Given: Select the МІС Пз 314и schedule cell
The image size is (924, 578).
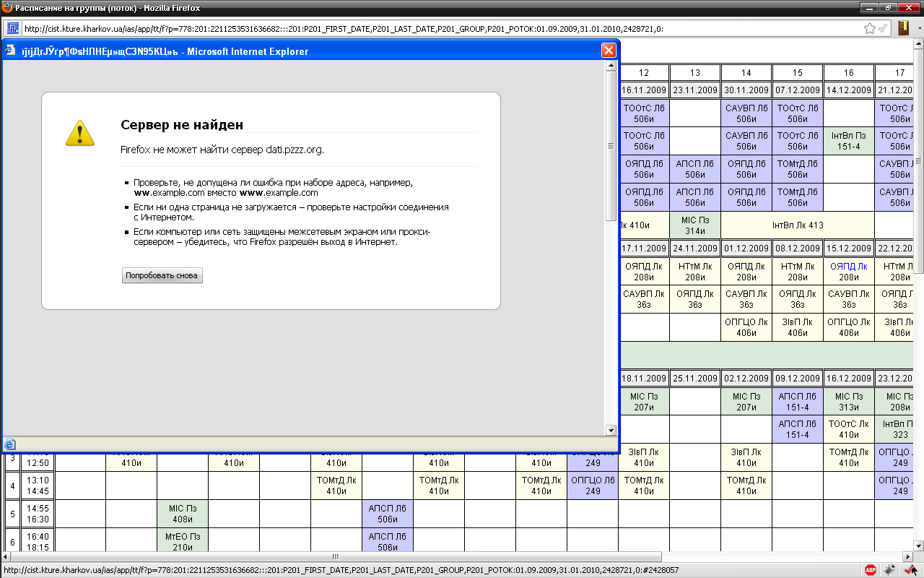Looking at the screenshot, I should click(694, 225).
